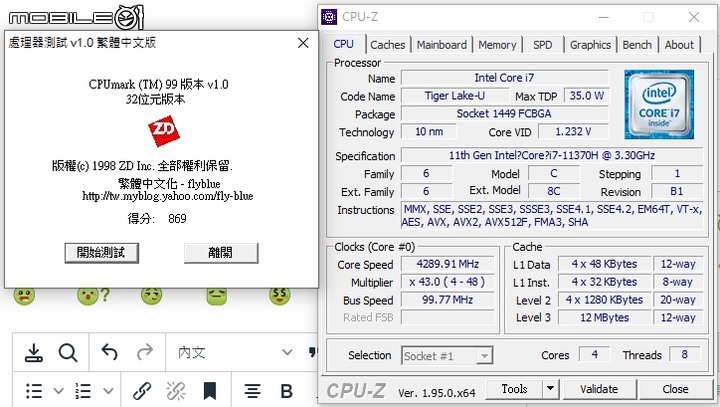
Task: Expand numbered list style dropdown arrow
Action: coord(108,391)
